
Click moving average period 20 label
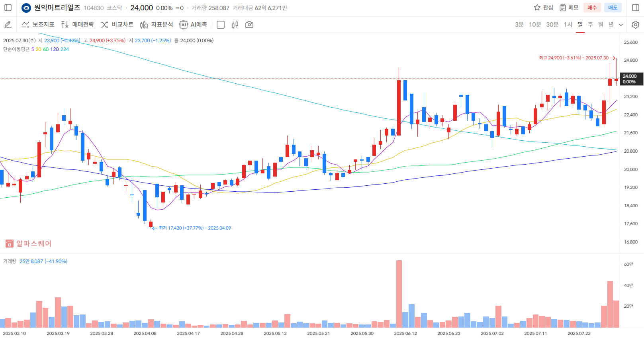pyautogui.click(x=38, y=49)
